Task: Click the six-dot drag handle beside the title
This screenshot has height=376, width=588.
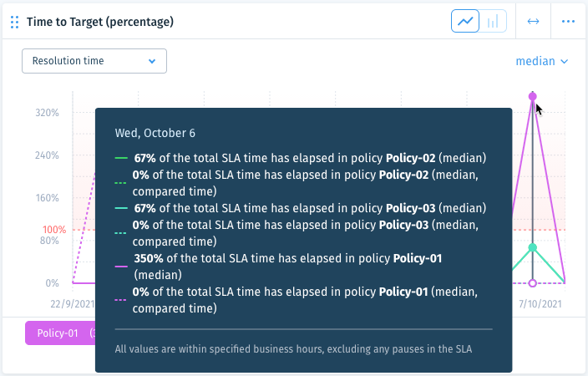Action: tap(15, 22)
